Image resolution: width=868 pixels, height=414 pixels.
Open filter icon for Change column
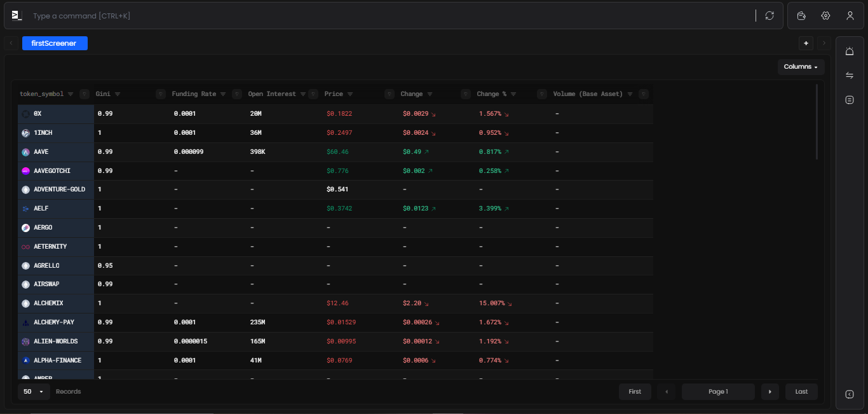(x=466, y=94)
